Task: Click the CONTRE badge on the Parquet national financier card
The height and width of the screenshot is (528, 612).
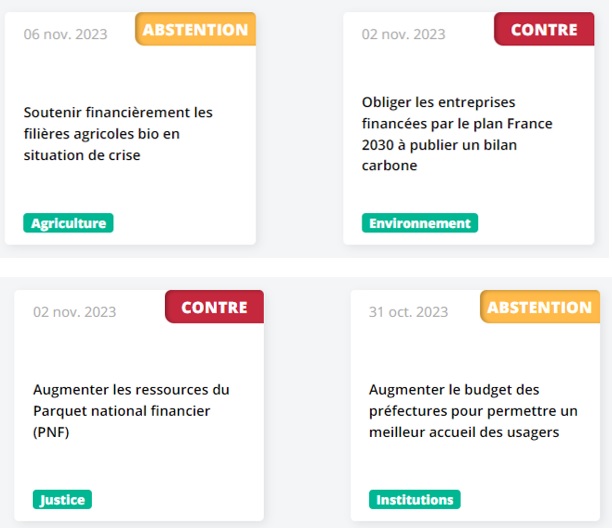Action: pyautogui.click(x=214, y=307)
